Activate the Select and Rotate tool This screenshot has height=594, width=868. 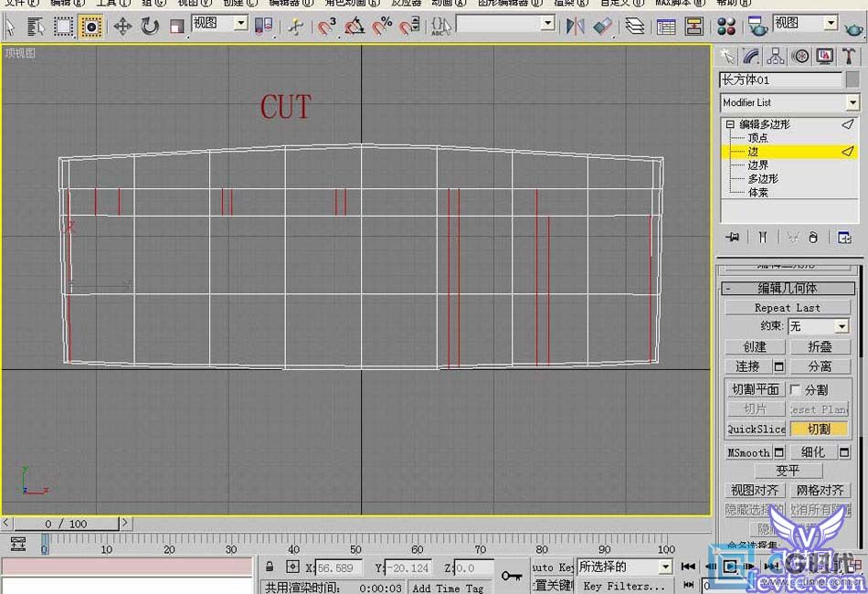pos(150,26)
